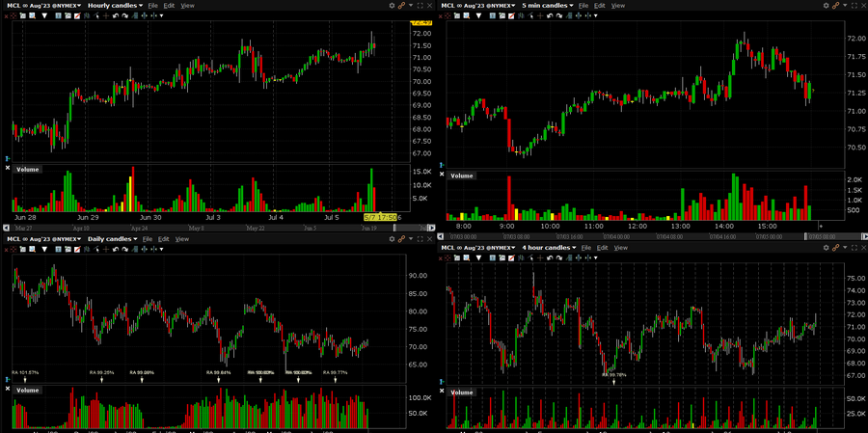868x433 pixels.
Task: Click the settings gear in the Daily chart
Action: pos(392,238)
